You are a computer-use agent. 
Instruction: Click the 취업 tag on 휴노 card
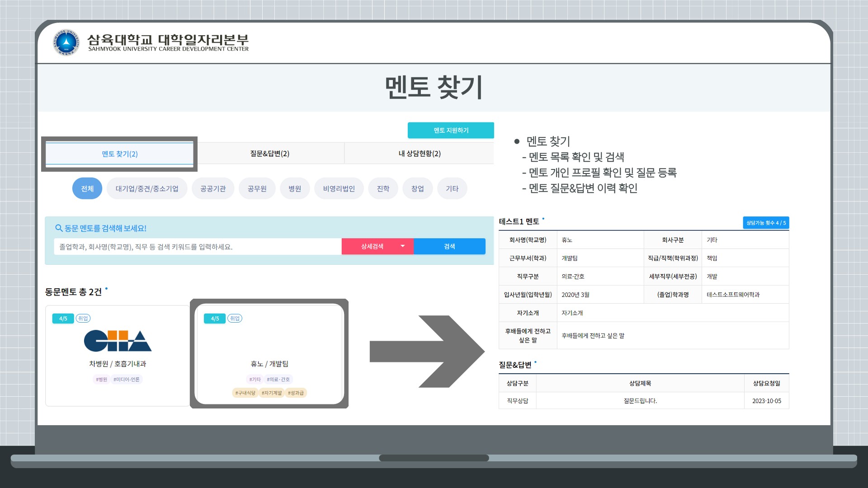coord(235,319)
